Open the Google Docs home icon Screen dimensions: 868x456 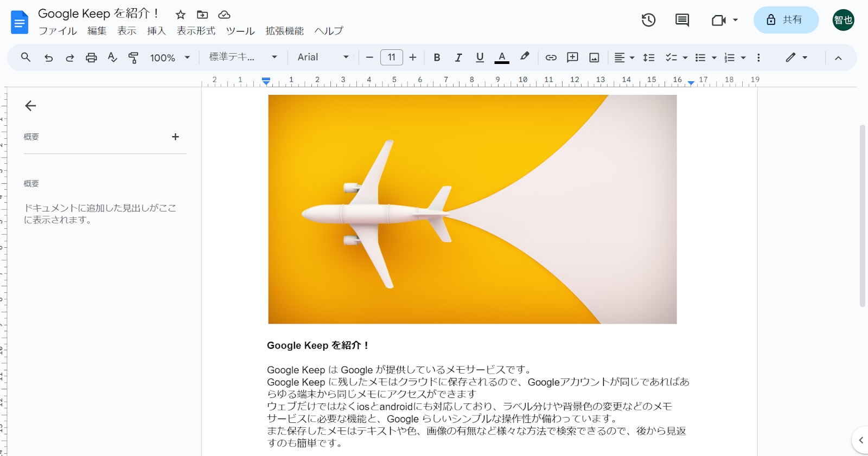[20, 22]
